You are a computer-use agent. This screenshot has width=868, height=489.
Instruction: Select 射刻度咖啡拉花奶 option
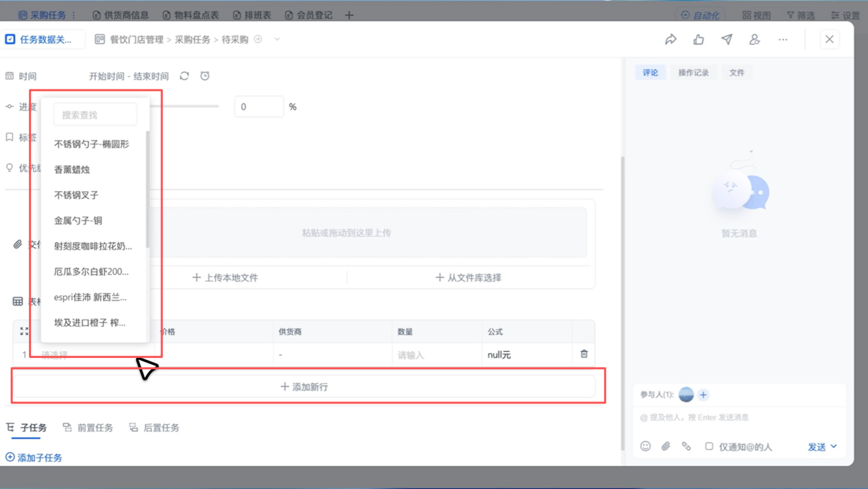pyautogui.click(x=93, y=246)
